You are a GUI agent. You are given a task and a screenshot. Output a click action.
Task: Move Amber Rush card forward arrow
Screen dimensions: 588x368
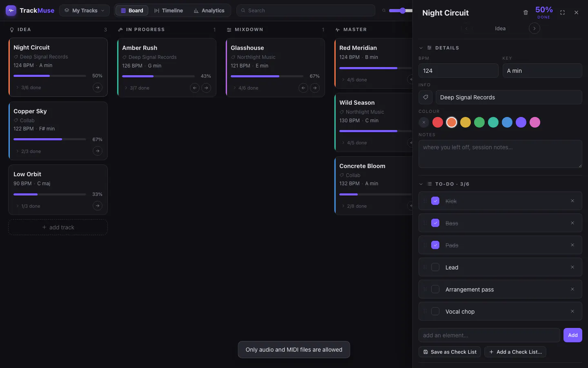click(x=206, y=88)
